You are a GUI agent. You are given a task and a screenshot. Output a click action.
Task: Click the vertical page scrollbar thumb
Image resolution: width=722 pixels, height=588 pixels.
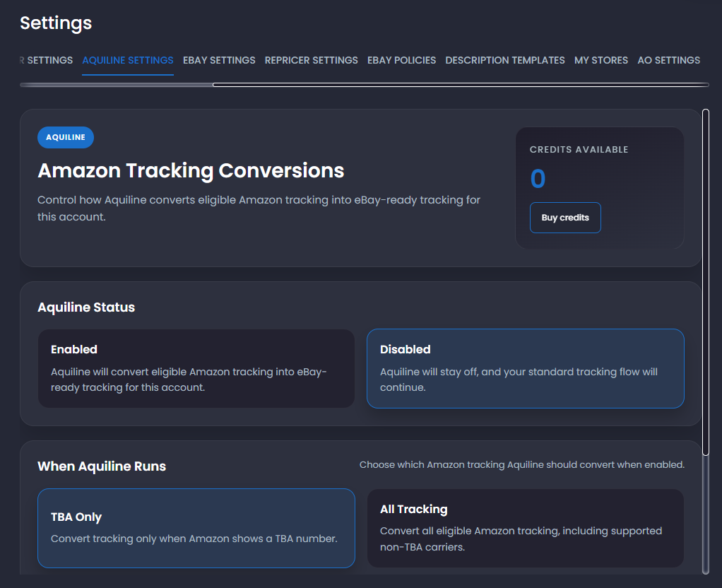706,282
